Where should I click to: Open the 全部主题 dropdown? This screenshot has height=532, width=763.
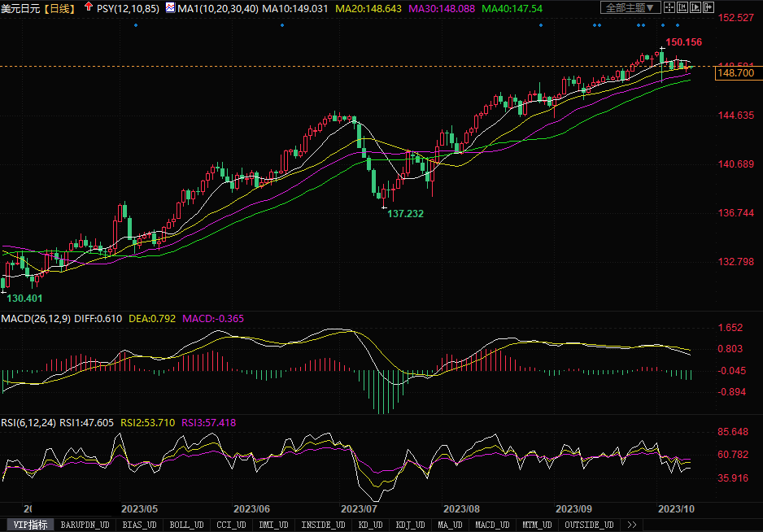point(630,8)
